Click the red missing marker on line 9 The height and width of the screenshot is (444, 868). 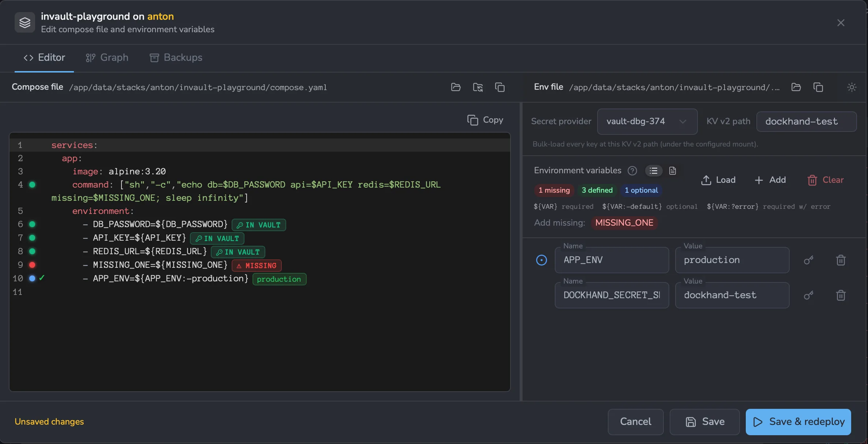click(32, 265)
